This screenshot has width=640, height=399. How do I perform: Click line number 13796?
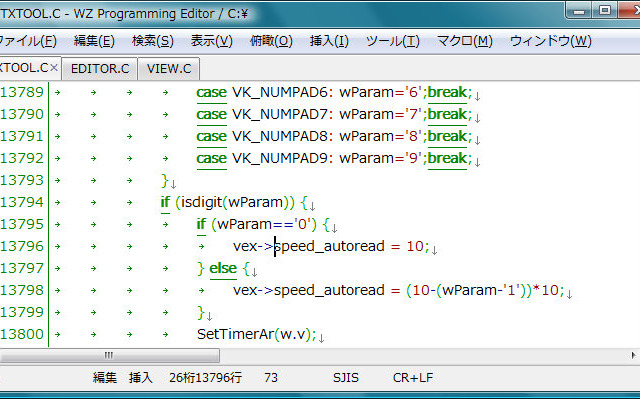point(22,246)
